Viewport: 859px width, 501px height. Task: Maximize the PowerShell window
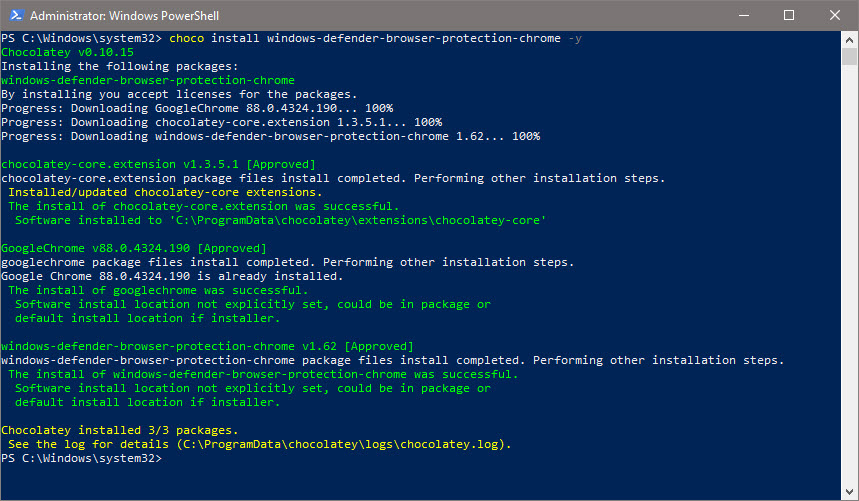coord(789,15)
